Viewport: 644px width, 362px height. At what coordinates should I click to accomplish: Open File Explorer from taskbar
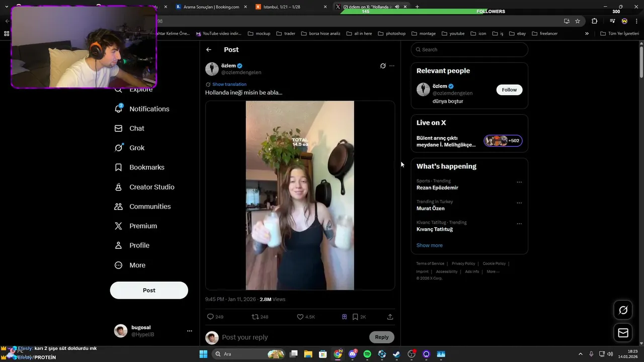pos(308,354)
